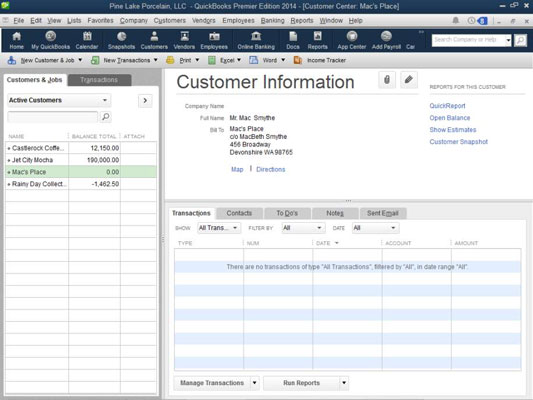Open the Vendors center icon
Viewport: 533px width, 400px height.
(x=184, y=40)
